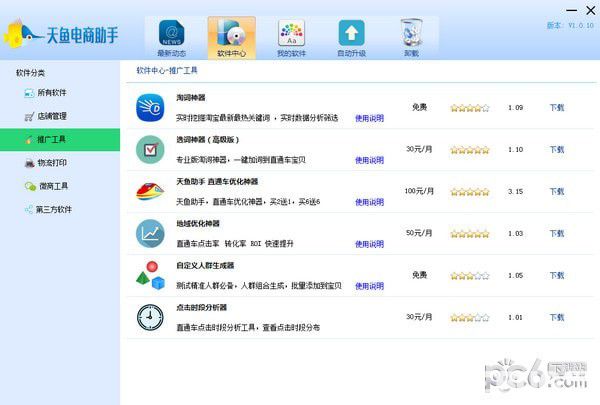600x405 pixels.
Task: Click the 淘词神器 app icon
Action: 150,108
